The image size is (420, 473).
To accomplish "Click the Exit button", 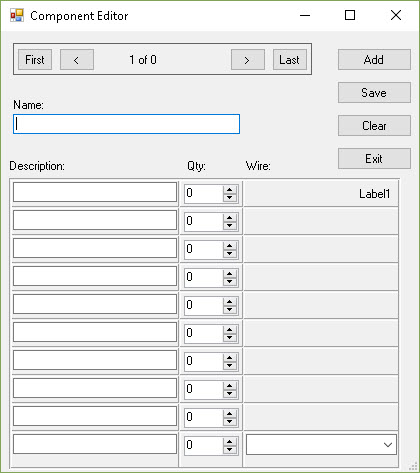I will click(374, 159).
